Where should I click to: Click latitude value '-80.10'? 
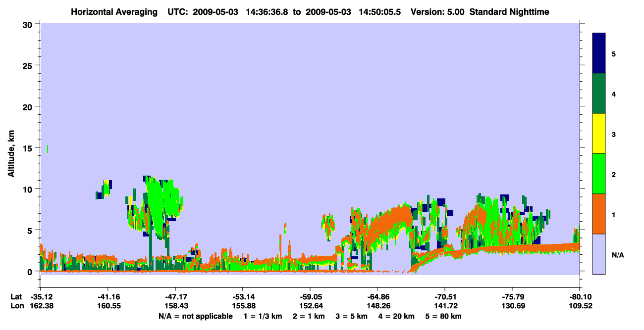[579, 297]
